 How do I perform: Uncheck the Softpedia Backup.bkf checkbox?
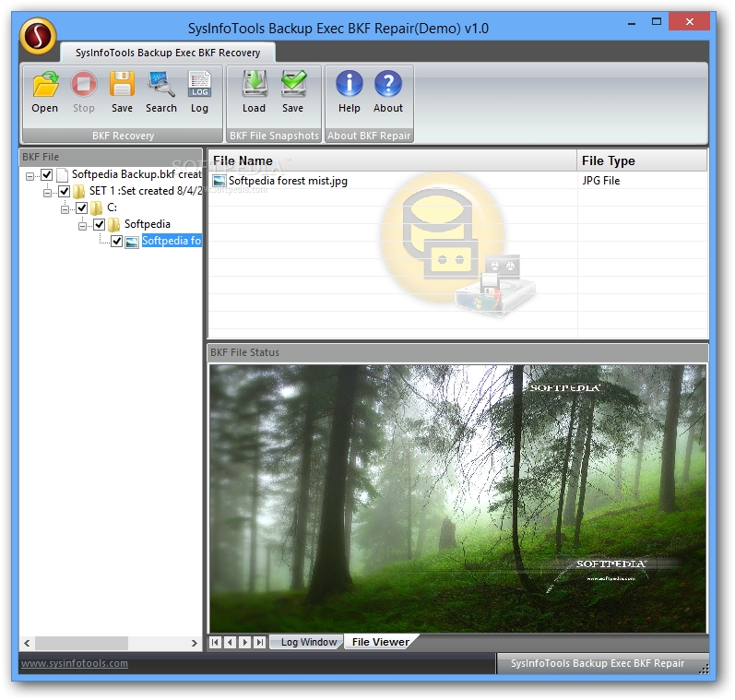coord(46,175)
